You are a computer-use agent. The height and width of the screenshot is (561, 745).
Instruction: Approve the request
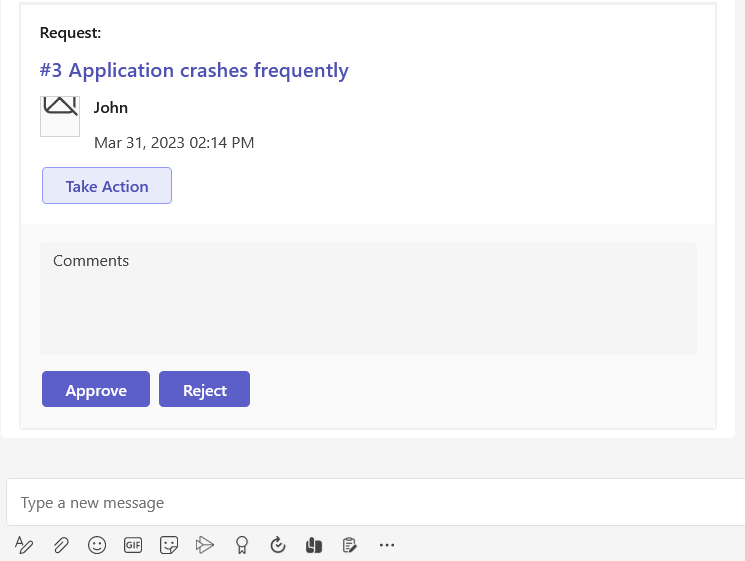coord(96,390)
